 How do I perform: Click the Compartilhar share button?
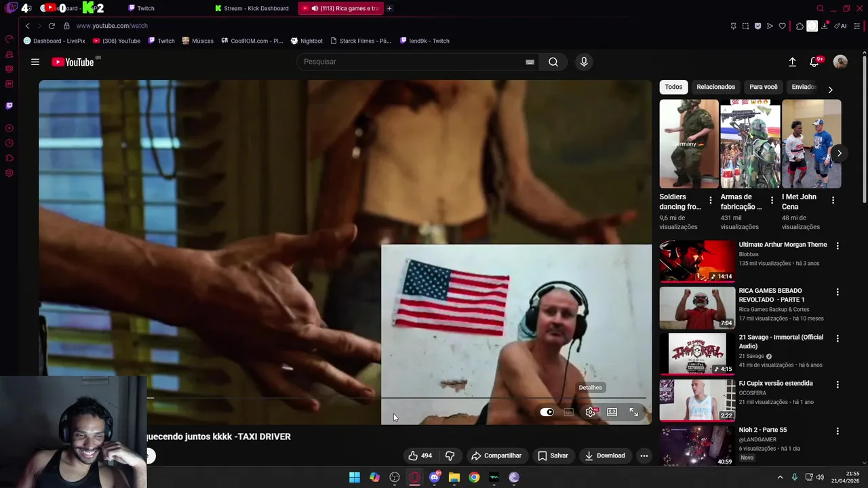496,455
